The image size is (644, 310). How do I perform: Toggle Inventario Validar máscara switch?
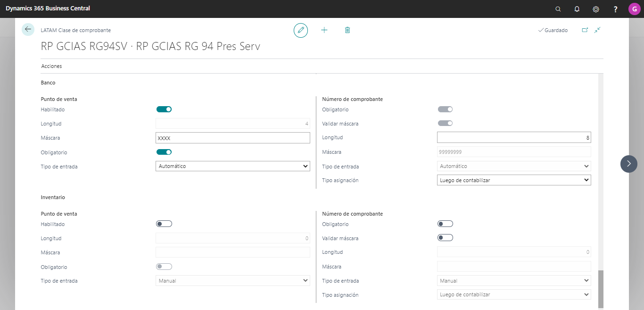coord(445,238)
